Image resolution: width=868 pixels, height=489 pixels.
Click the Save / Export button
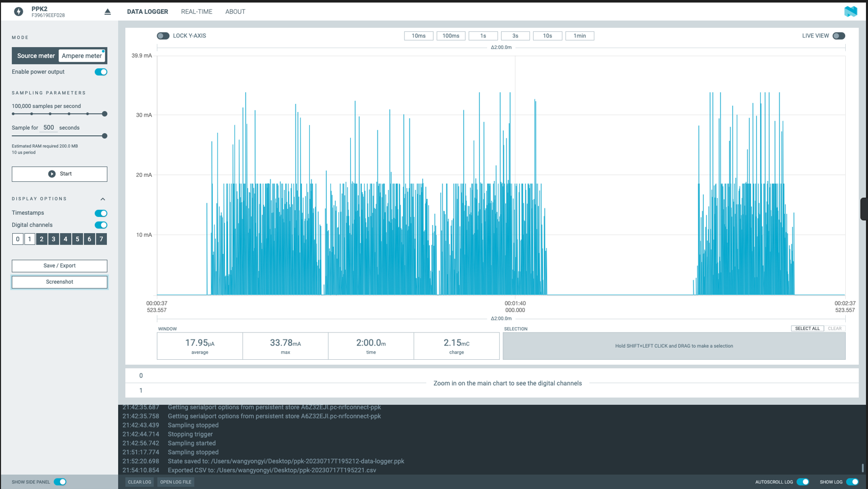click(59, 266)
